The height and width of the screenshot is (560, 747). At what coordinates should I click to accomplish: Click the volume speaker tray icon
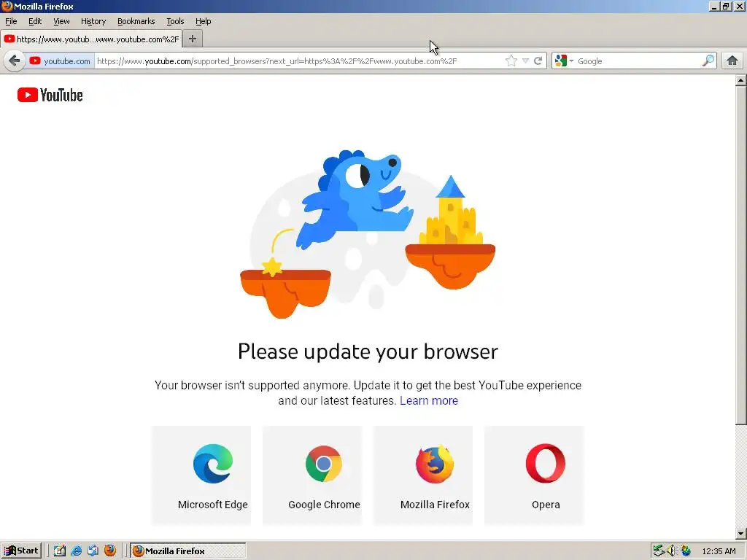click(x=672, y=551)
